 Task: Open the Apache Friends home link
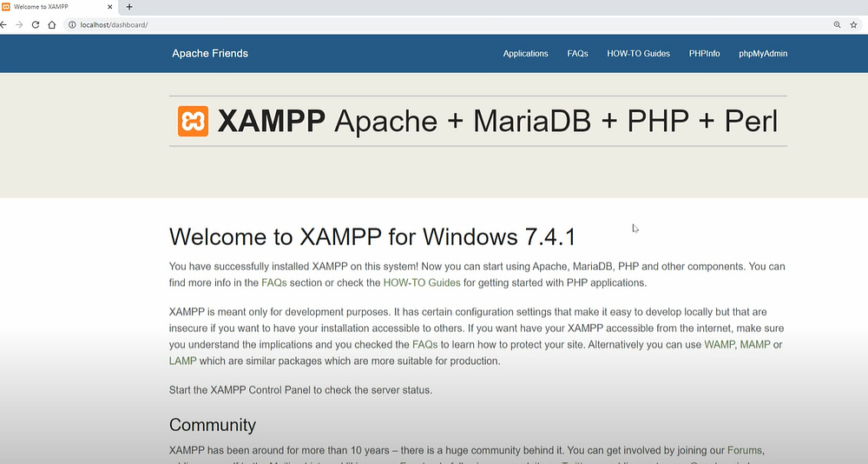[210, 54]
